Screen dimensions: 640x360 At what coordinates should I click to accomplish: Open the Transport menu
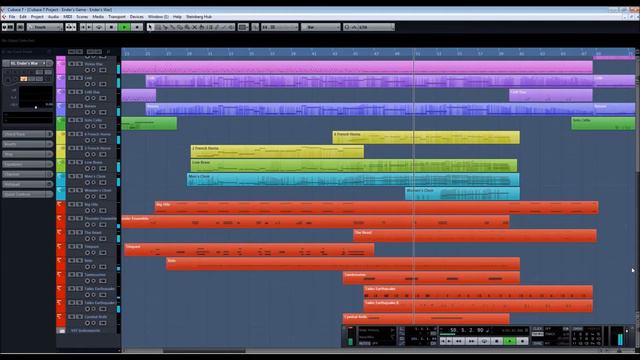(117, 17)
